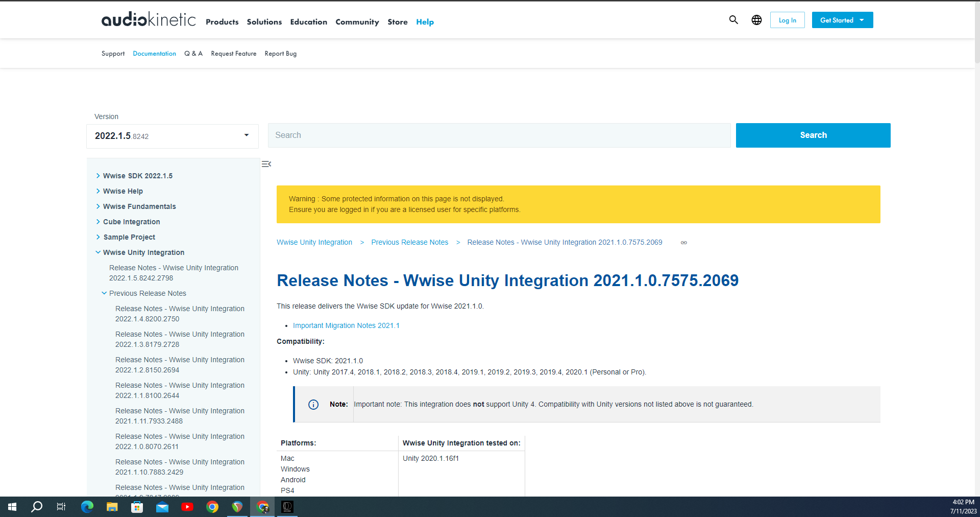980x517 pixels.
Task: Open Release Notes 2022.1.1.8100.2644 in sidebar
Action: [x=180, y=390]
